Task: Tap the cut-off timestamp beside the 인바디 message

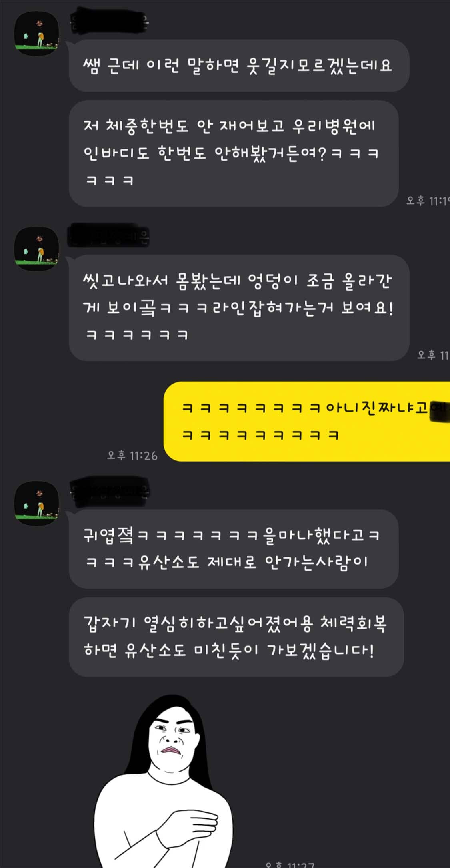Action: click(428, 201)
